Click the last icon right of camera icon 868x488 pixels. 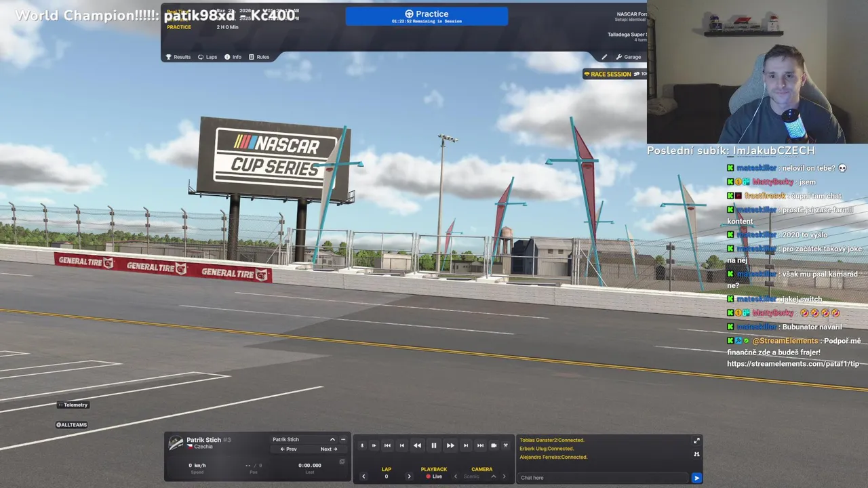tap(505, 445)
